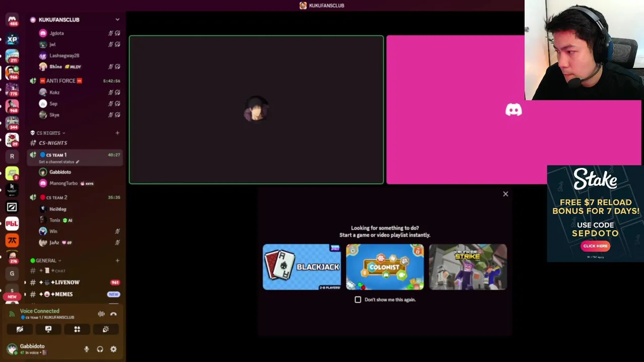Open black Z-logo server icon
This screenshot has height=362, width=644.
[12, 207]
